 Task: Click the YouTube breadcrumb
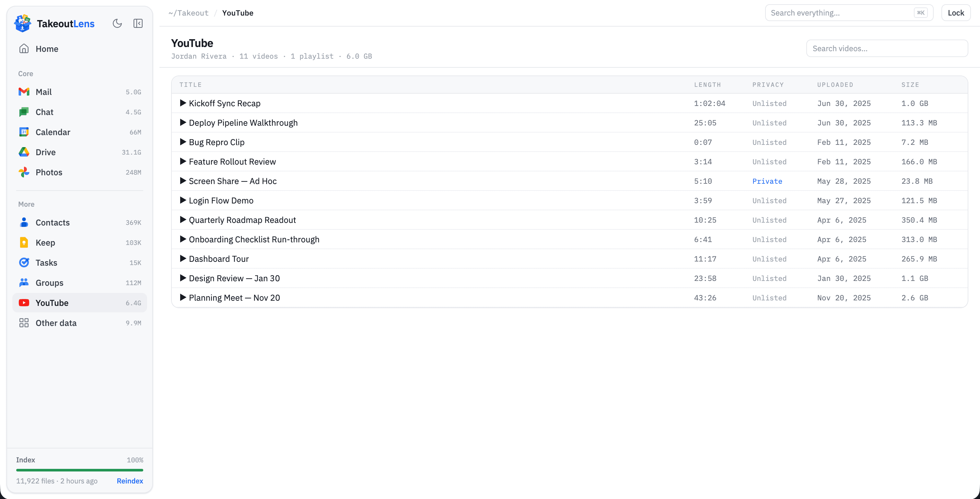[x=238, y=13]
